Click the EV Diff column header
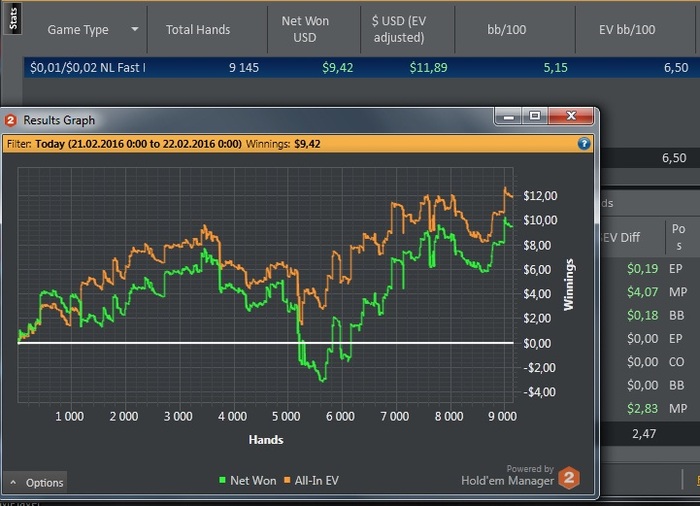 point(621,237)
